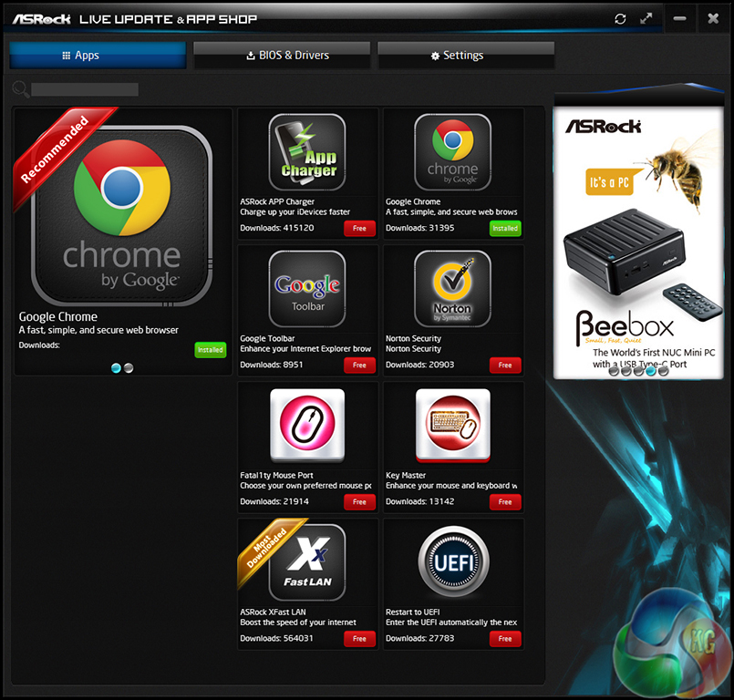Click the refresh icon in title bar
The width and height of the screenshot is (734, 700).
(620, 19)
